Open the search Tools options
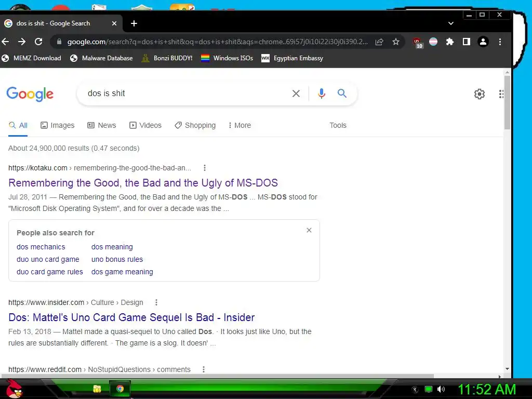This screenshot has width=532, height=399. tap(338, 125)
